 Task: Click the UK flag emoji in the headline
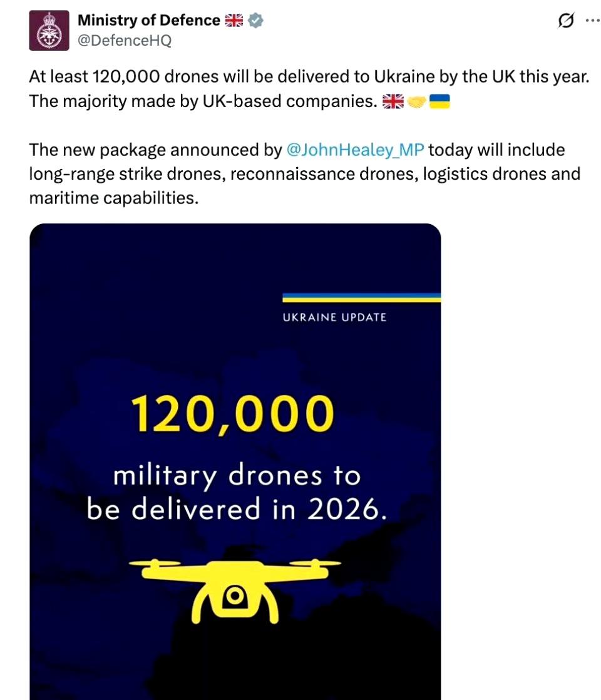pyautogui.click(x=234, y=19)
